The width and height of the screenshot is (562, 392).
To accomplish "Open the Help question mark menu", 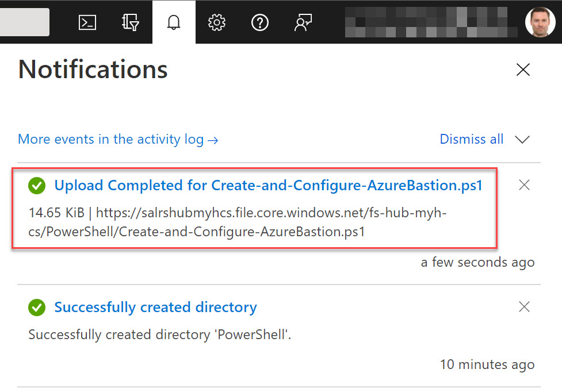I will (x=259, y=22).
